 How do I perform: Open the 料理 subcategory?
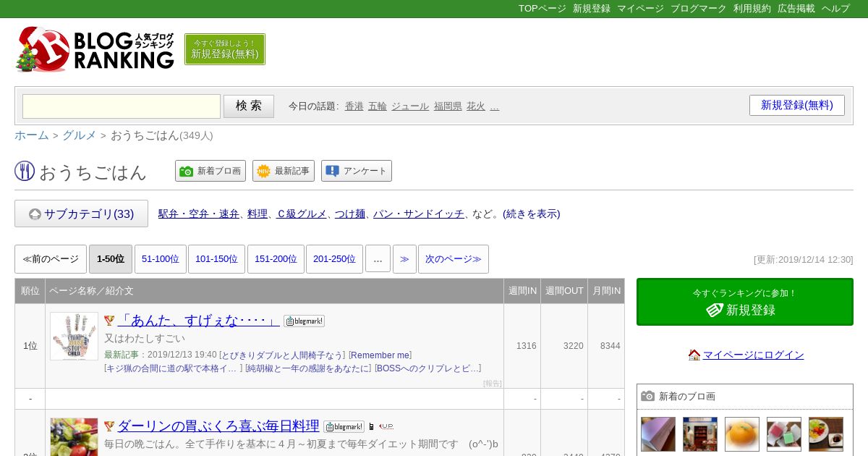pyautogui.click(x=258, y=214)
